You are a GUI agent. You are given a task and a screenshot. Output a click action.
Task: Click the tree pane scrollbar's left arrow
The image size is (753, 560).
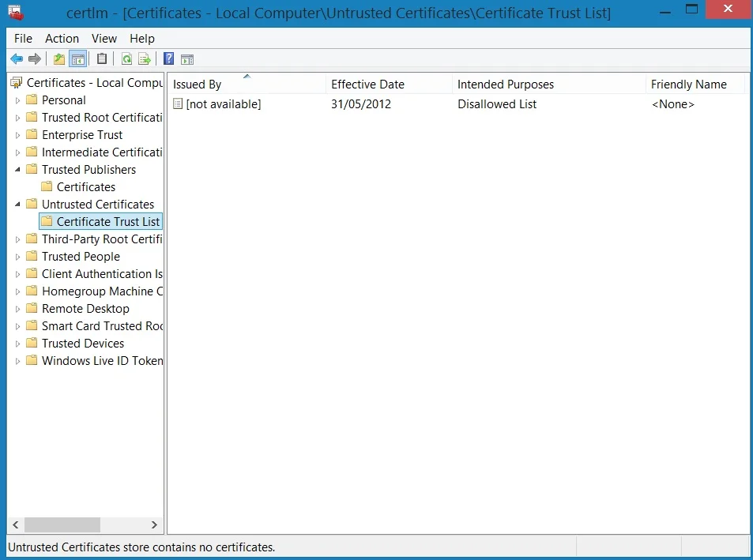click(x=15, y=524)
